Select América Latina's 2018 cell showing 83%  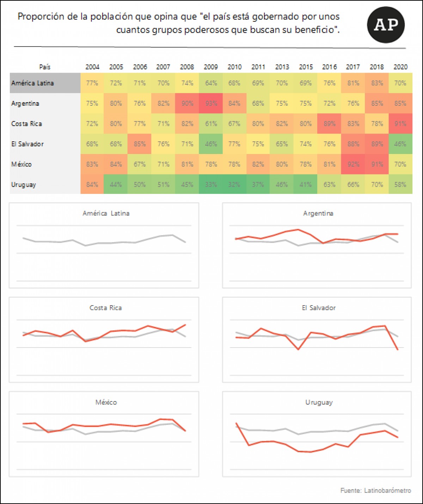377,83
